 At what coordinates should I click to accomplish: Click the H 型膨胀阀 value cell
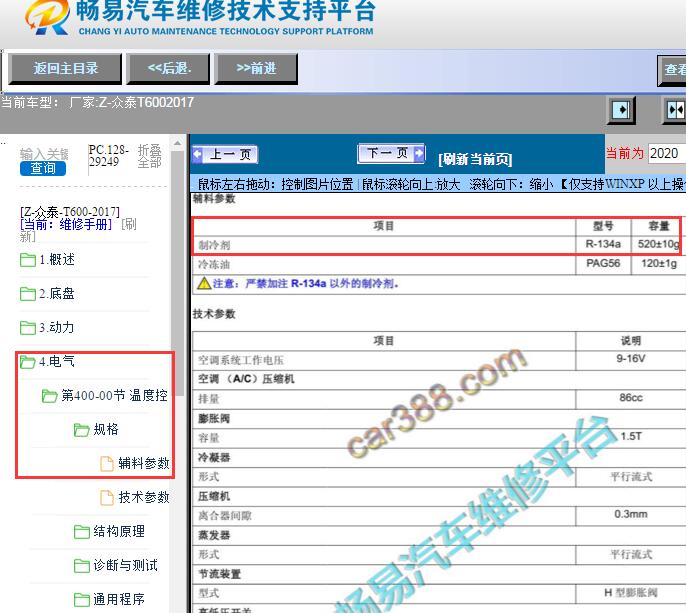(x=630, y=593)
